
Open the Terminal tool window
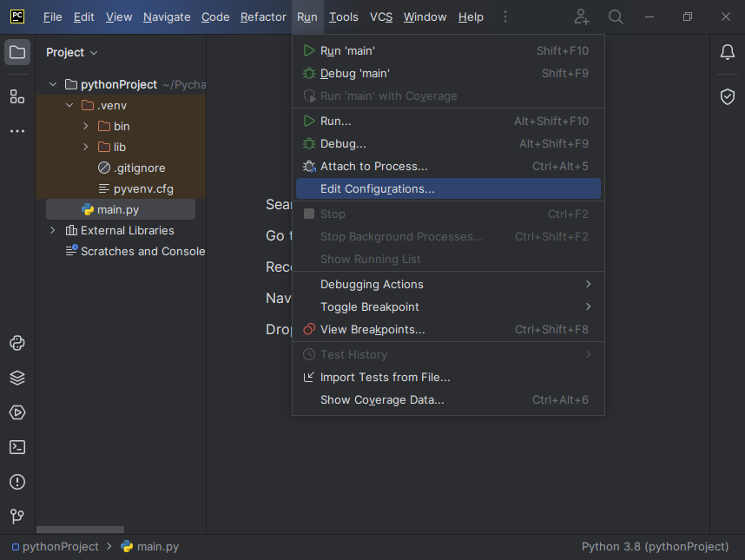(x=17, y=447)
